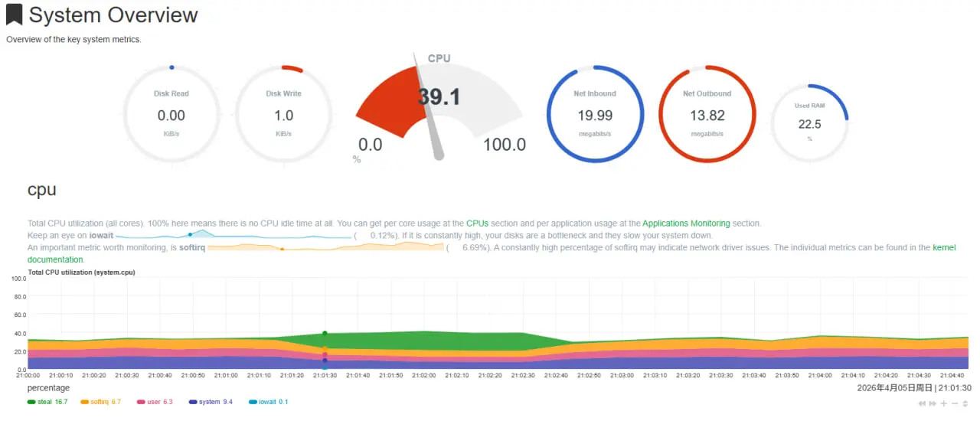Click the Net Inbound gauge
980x421 pixels.
(595, 113)
